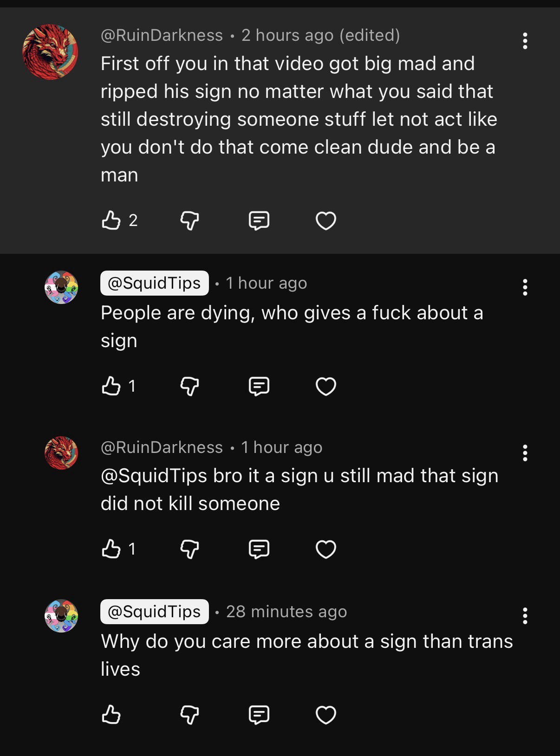Viewport: 560px width, 756px height.
Task: Open the red dragon avatar on top comment
Action: pos(50,52)
